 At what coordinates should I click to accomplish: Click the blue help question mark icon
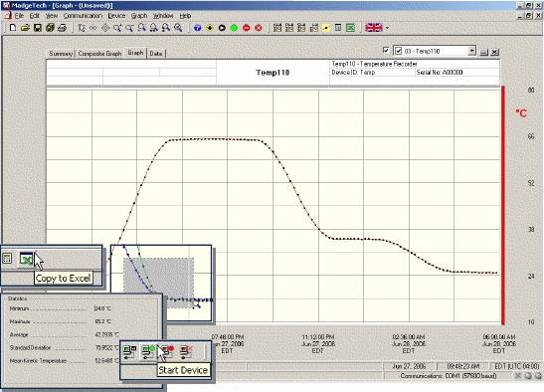197,28
